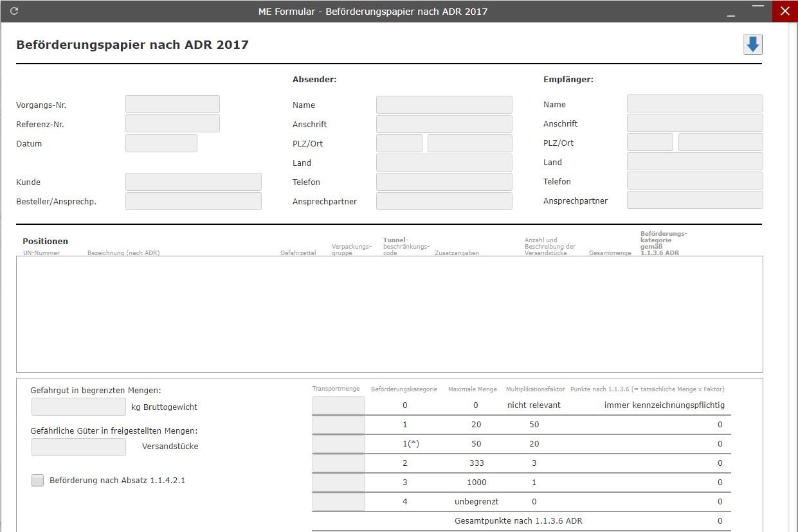The width and height of the screenshot is (798, 532).
Task: Click the blue download arrow icon
Action: pos(752,44)
